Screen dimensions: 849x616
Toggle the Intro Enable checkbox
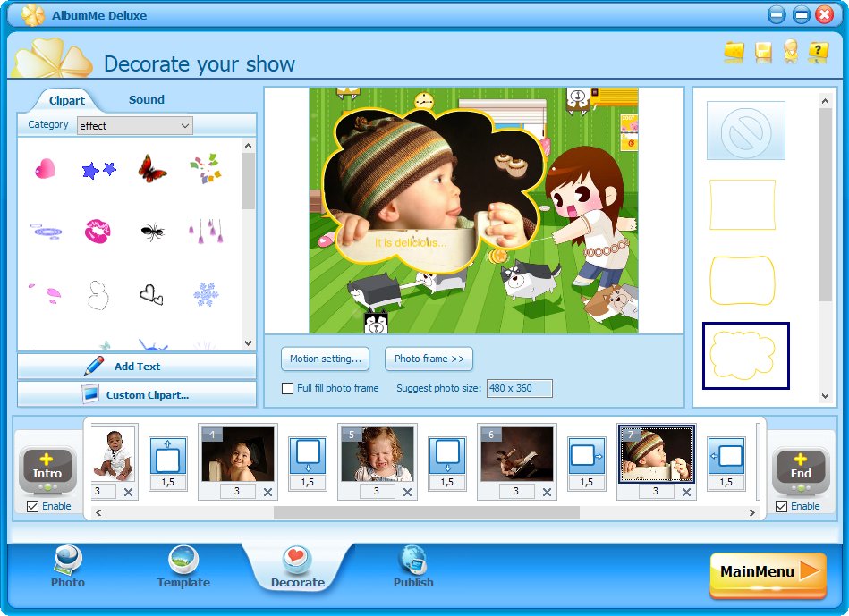(x=32, y=506)
